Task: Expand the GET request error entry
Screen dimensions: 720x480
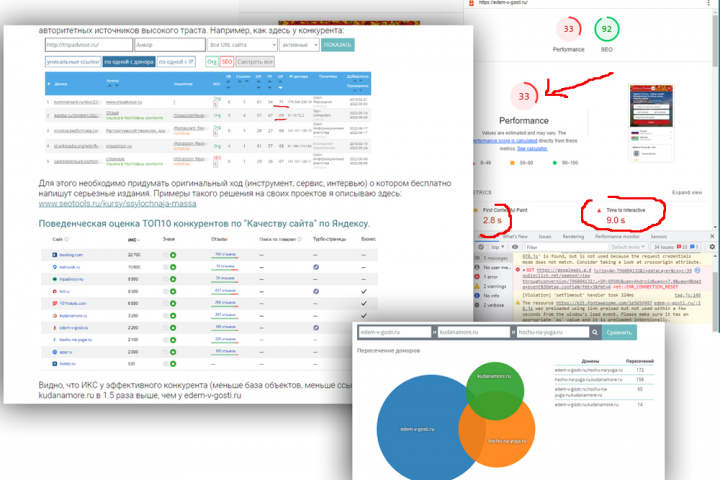Action: pos(523,270)
